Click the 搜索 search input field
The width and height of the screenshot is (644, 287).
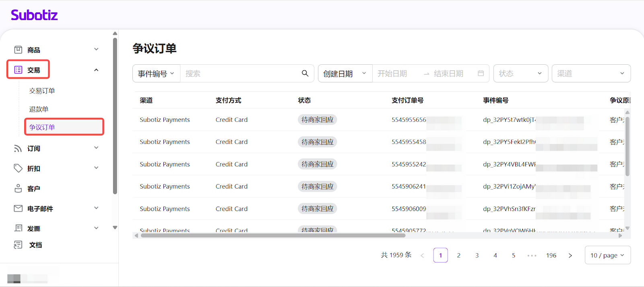[239, 74]
